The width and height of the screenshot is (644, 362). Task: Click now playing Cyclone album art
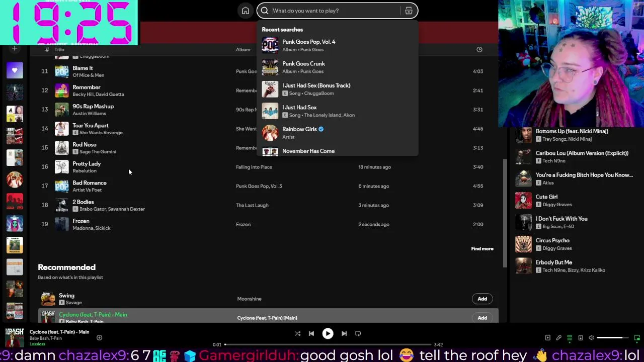[x=15, y=337]
